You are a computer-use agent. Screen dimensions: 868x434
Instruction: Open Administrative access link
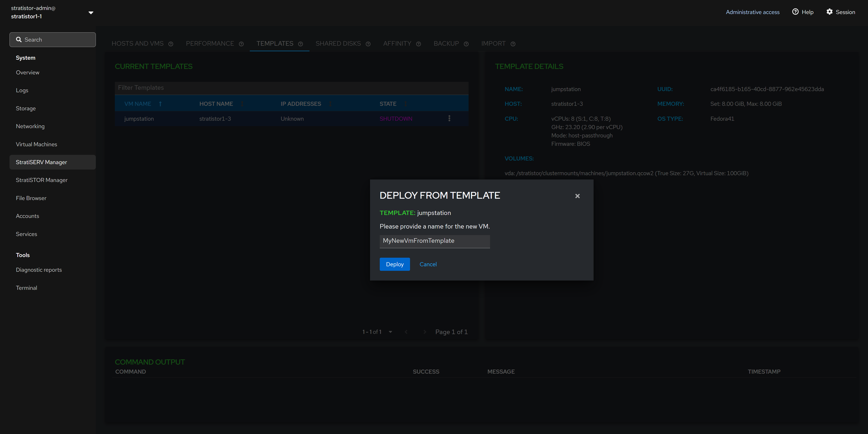(x=752, y=12)
